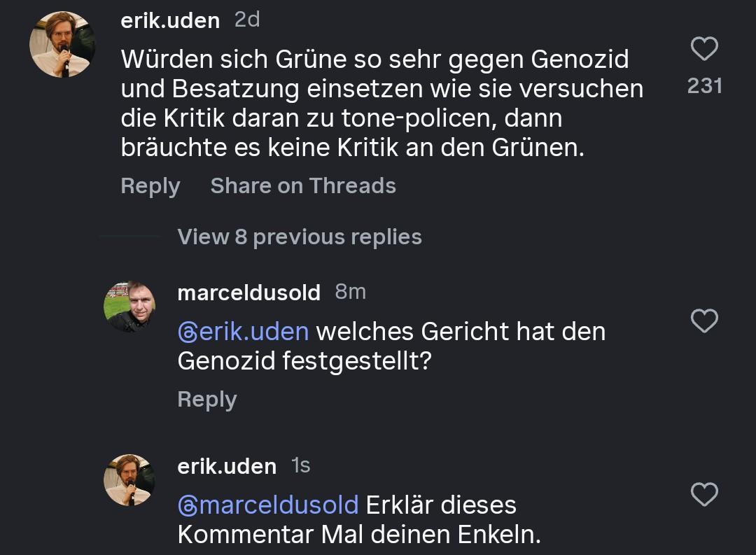Expand View 8 previous replies
756x555 pixels.
[300, 237]
